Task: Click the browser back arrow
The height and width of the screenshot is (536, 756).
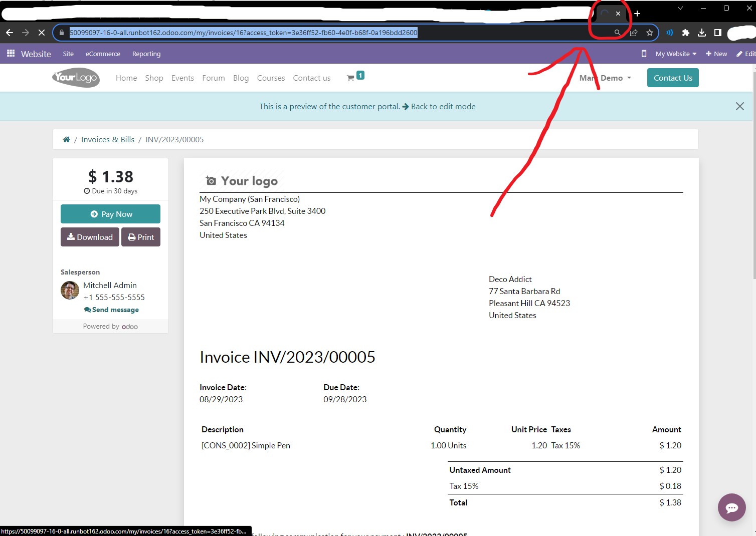Action: [x=9, y=33]
